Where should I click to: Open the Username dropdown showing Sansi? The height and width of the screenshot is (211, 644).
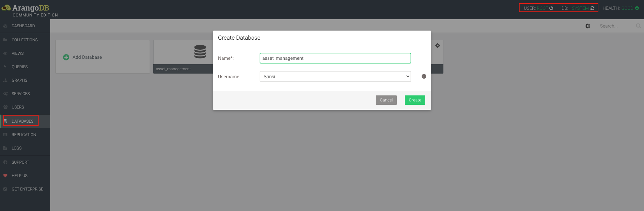coord(335,77)
